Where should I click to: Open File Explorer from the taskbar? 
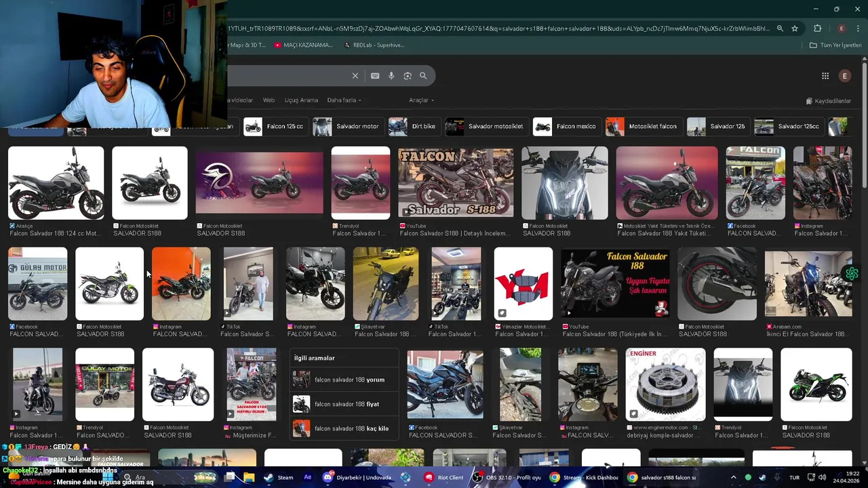tap(249, 477)
